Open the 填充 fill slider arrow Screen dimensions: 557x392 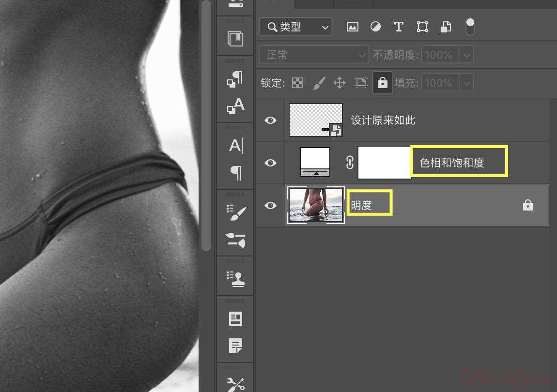point(467,83)
